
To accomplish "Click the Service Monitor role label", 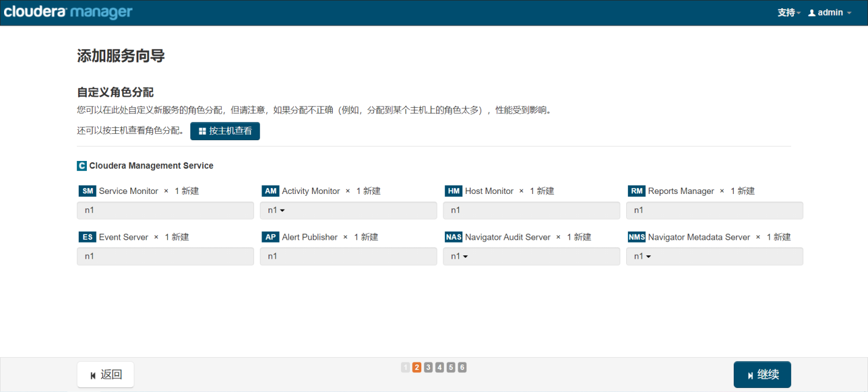I will click(x=128, y=191).
